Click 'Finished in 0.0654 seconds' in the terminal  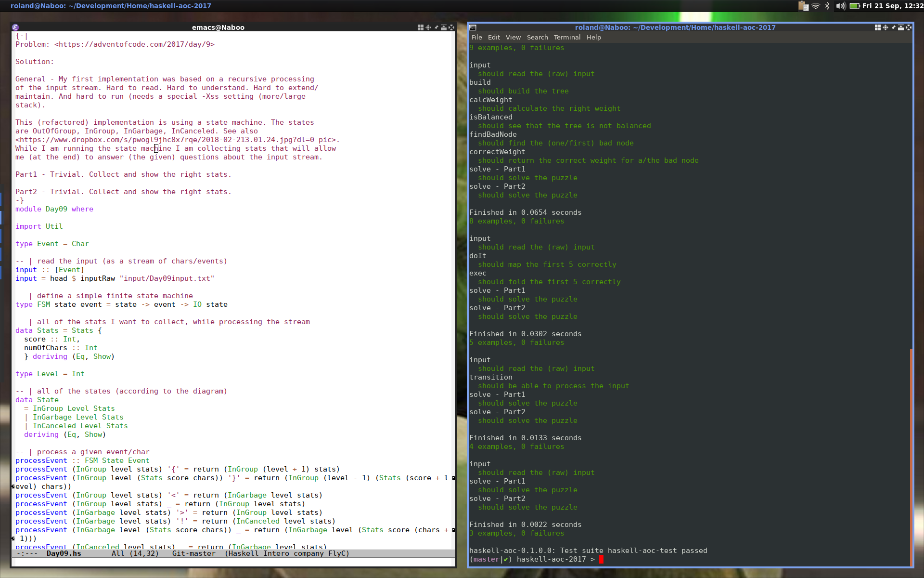coord(526,212)
